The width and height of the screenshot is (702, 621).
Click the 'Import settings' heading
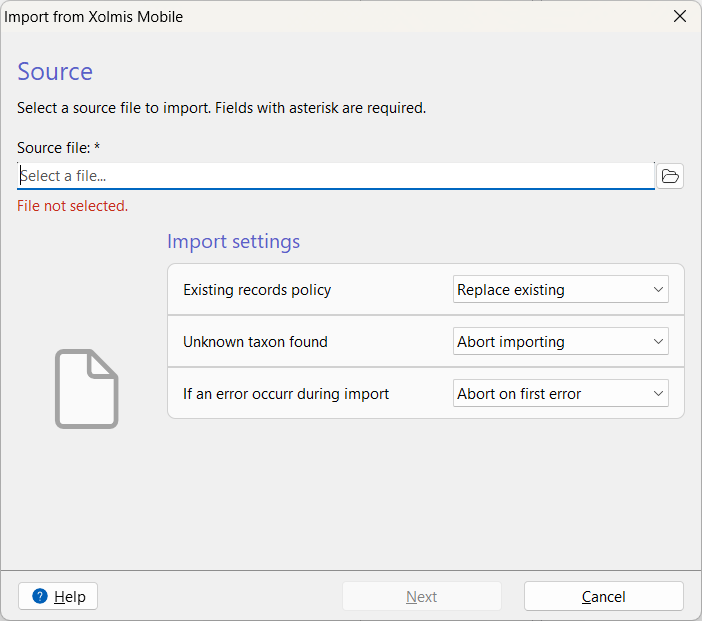tap(233, 241)
